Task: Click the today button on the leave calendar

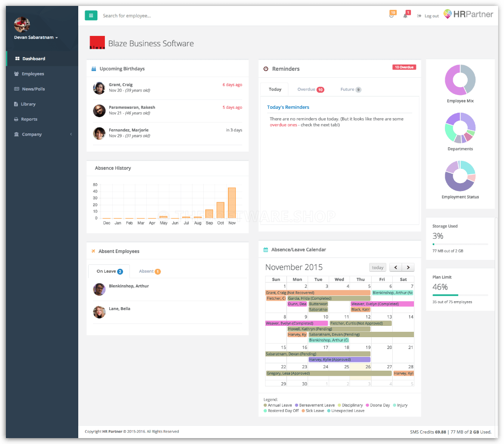Action: 378,267
